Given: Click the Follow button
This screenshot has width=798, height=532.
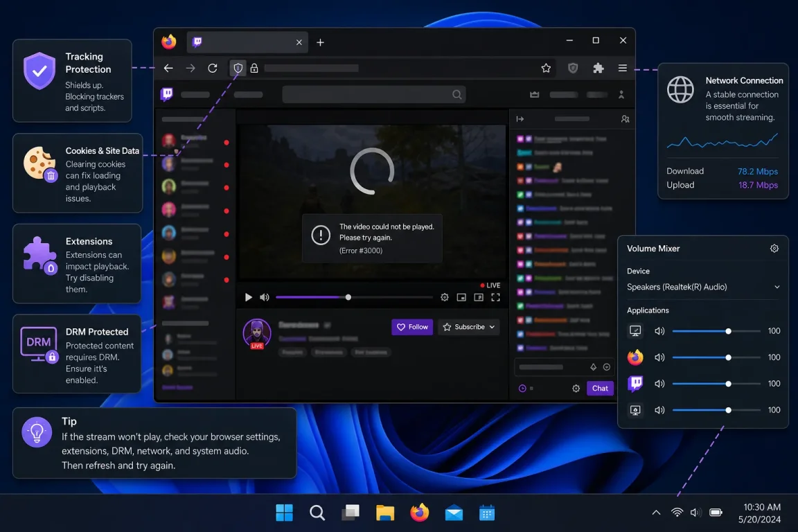Looking at the screenshot, I should click(412, 327).
